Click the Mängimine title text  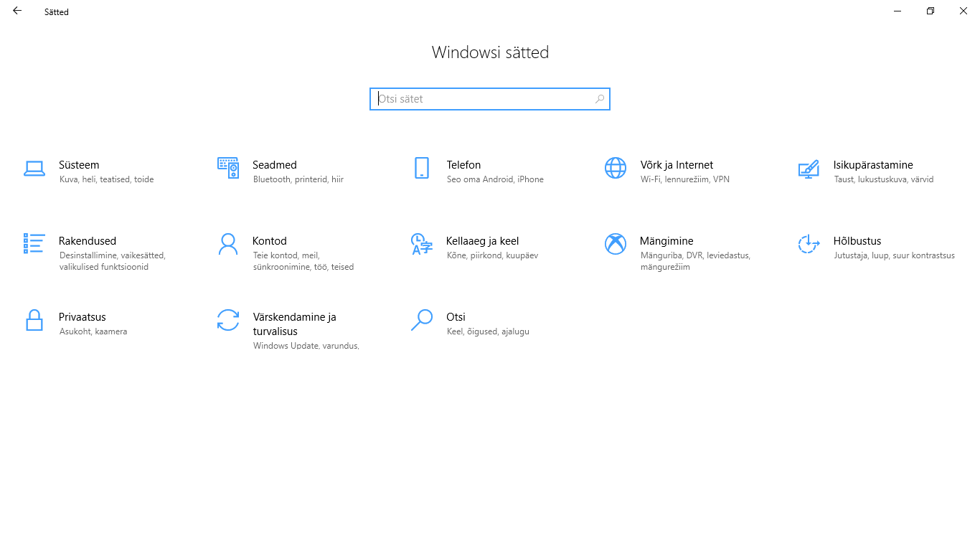click(x=666, y=241)
